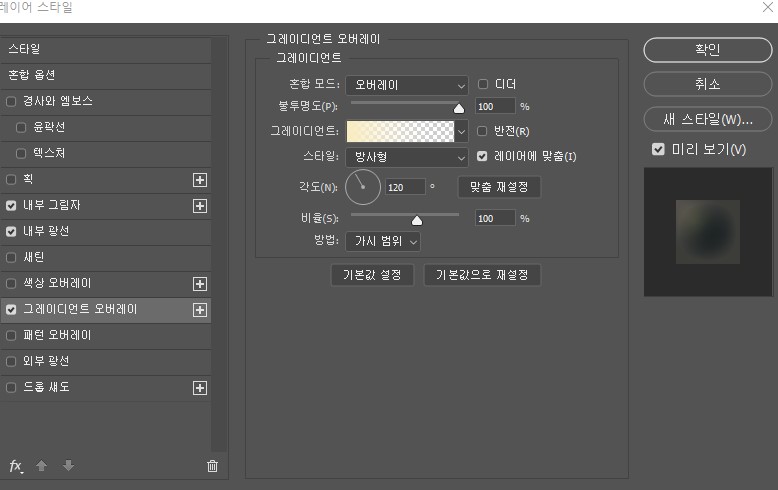The image size is (778, 490).
Task: Click 기본값 설정 button
Action: click(x=372, y=275)
